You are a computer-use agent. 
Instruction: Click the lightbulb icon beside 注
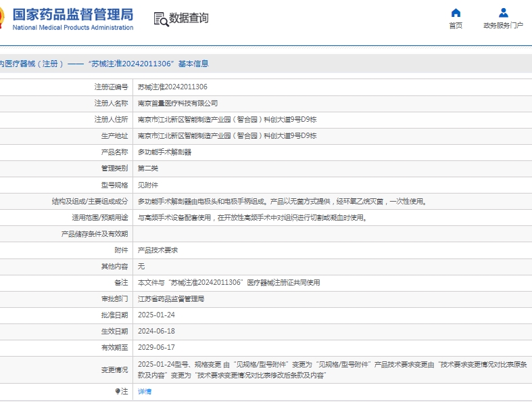coord(118,391)
